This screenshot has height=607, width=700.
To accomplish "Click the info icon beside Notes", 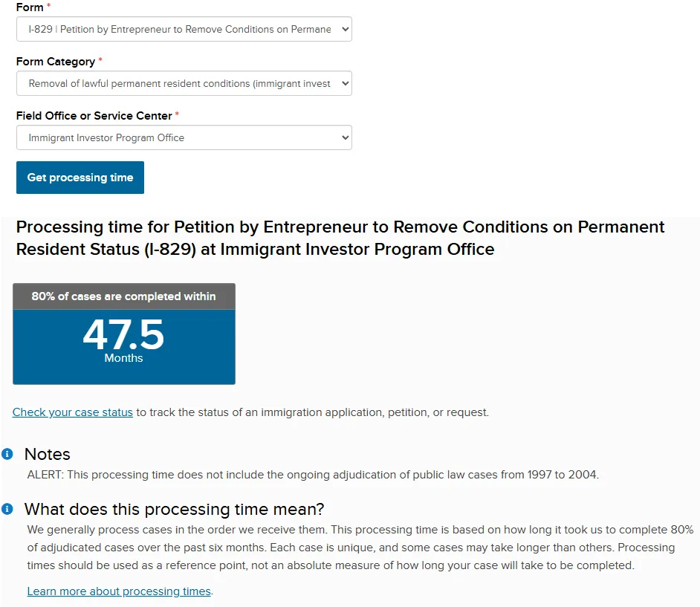I will click(x=7, y=454).
